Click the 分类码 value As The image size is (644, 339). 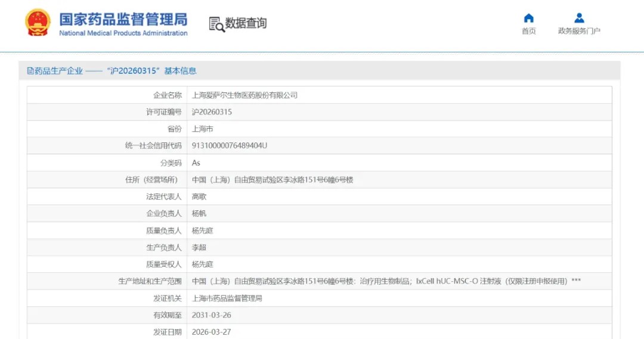coord(196,163)
